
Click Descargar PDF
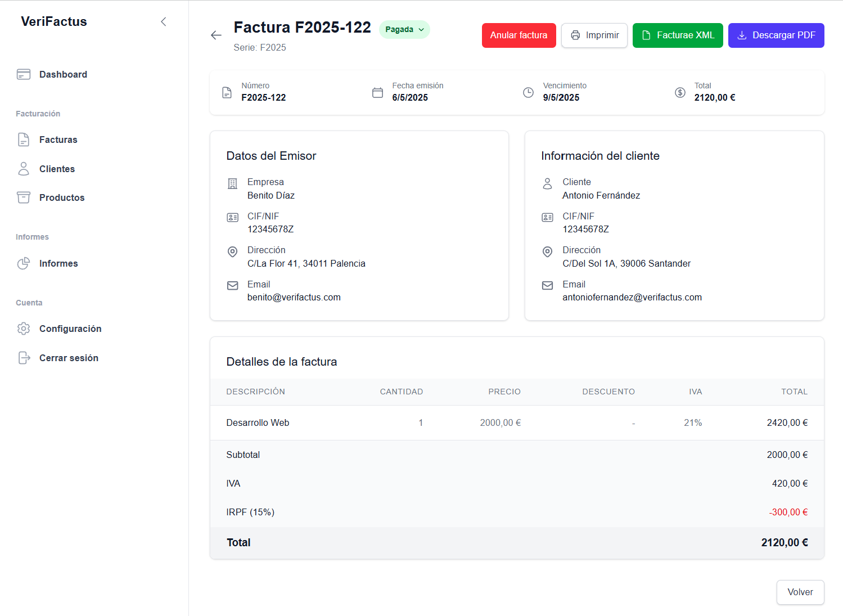776,35
